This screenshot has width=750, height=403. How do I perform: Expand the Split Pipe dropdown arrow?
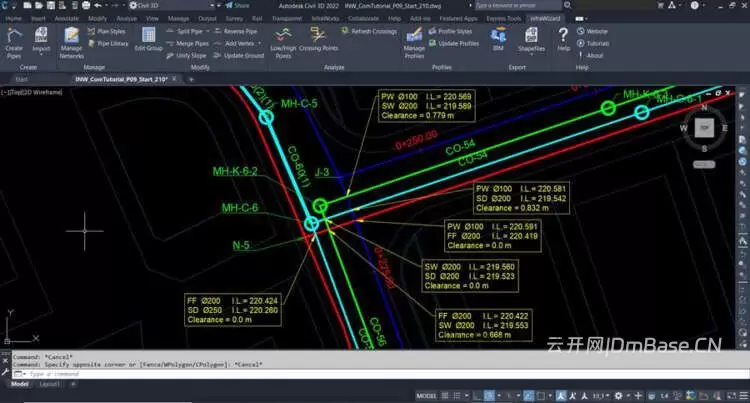click(x=208, y=31)
